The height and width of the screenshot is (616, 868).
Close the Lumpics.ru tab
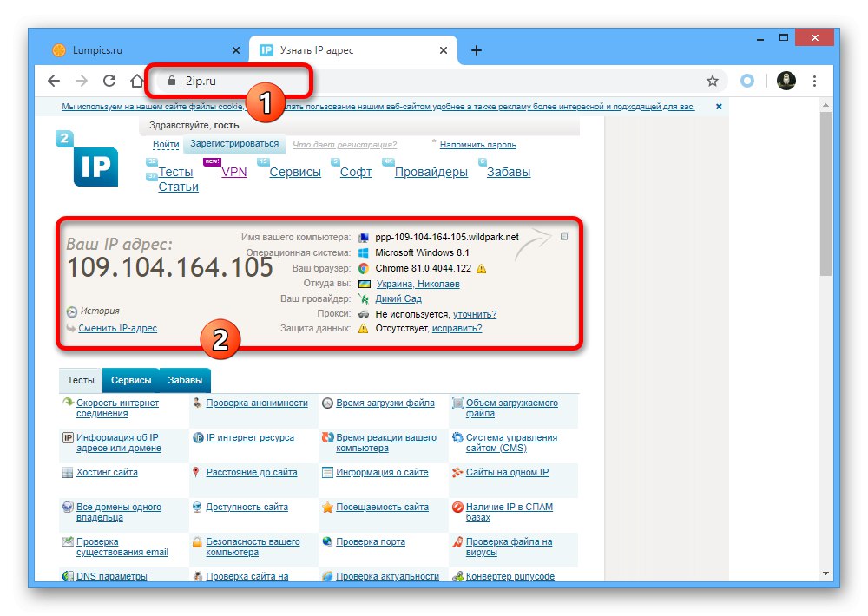click(x=236, y=50)
